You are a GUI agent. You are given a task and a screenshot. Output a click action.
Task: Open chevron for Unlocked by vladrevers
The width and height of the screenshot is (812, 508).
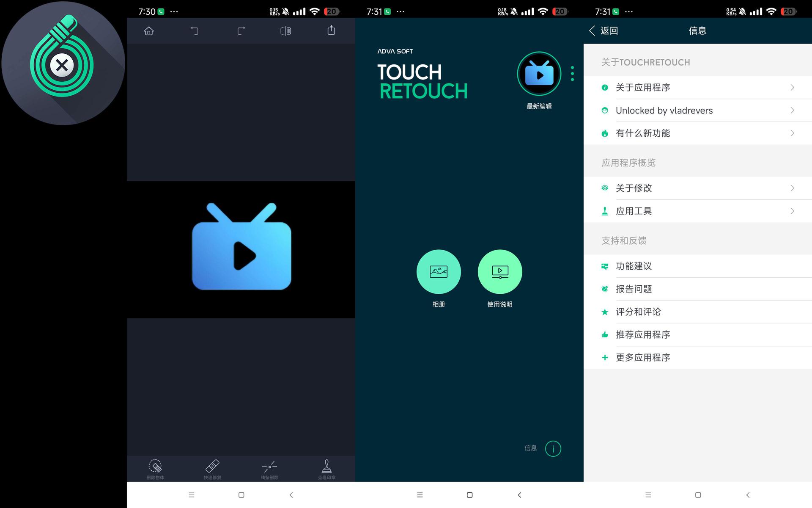pos(793,110)
